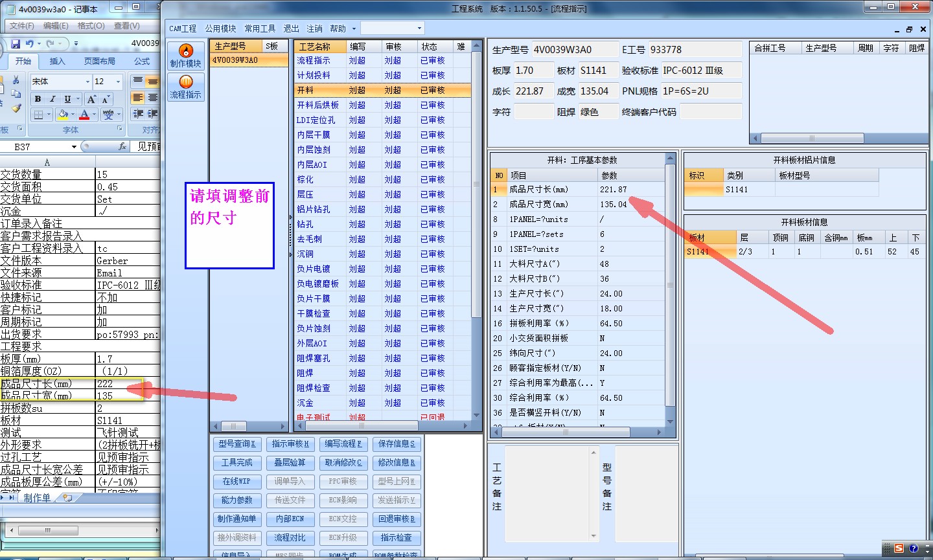Decrease font size in Excel
Screen dimensions: 933x560
tap(106, 99)
